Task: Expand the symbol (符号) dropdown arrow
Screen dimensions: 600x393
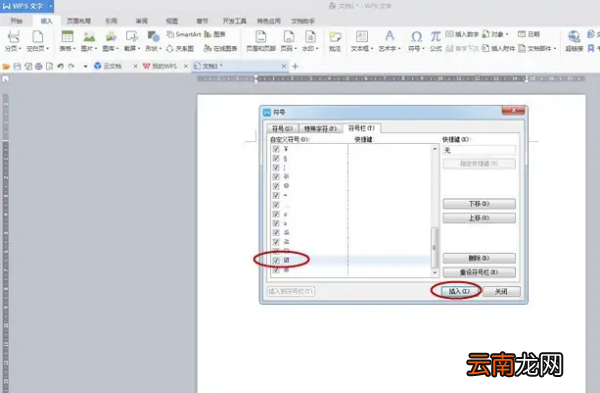Action: pyautogui.click(x=423, y=49)
